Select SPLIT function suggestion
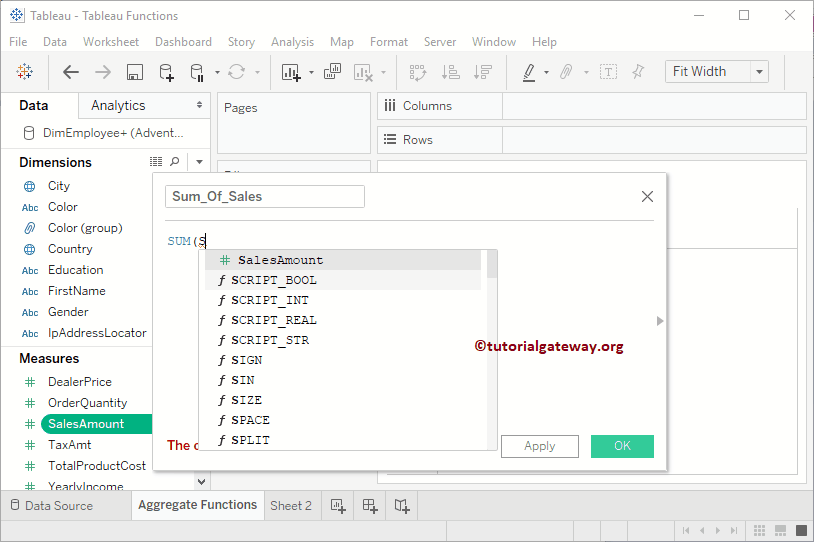Image resolution: width=814 pixels, height=542 pixels. [x=343, y=440]
